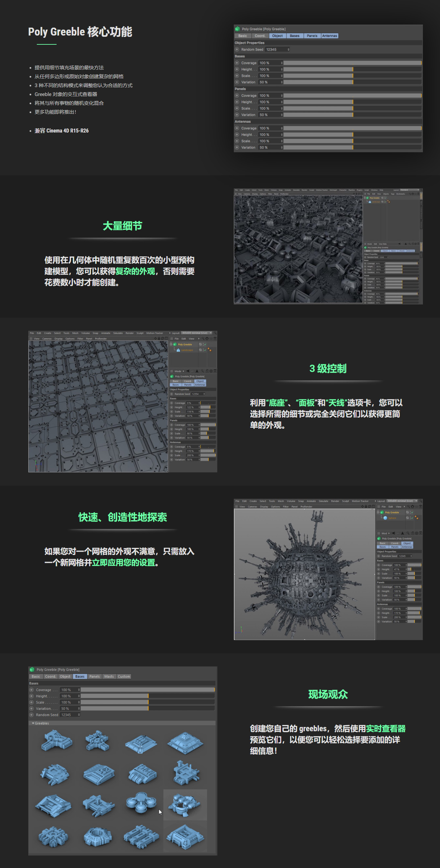Image resolution: width=440 pixels, height=868 pixels.
Task: Open ProRender viewport menu in Landscape scene
Action: point(101,339)
